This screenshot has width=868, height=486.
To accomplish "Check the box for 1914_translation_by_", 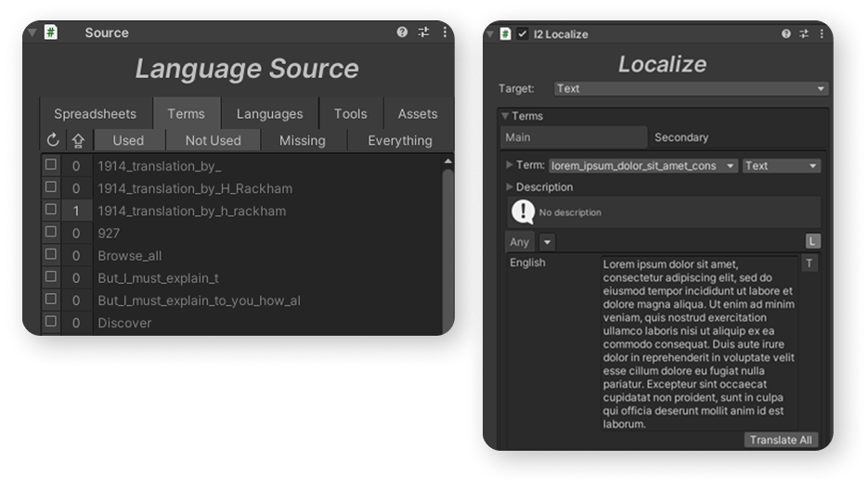I will [x=51, y=165].
